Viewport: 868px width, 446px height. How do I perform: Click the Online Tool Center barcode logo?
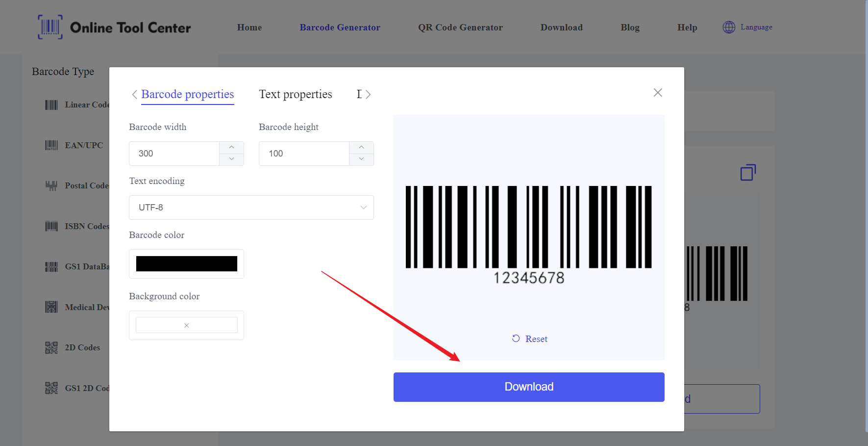click(50, 27)
